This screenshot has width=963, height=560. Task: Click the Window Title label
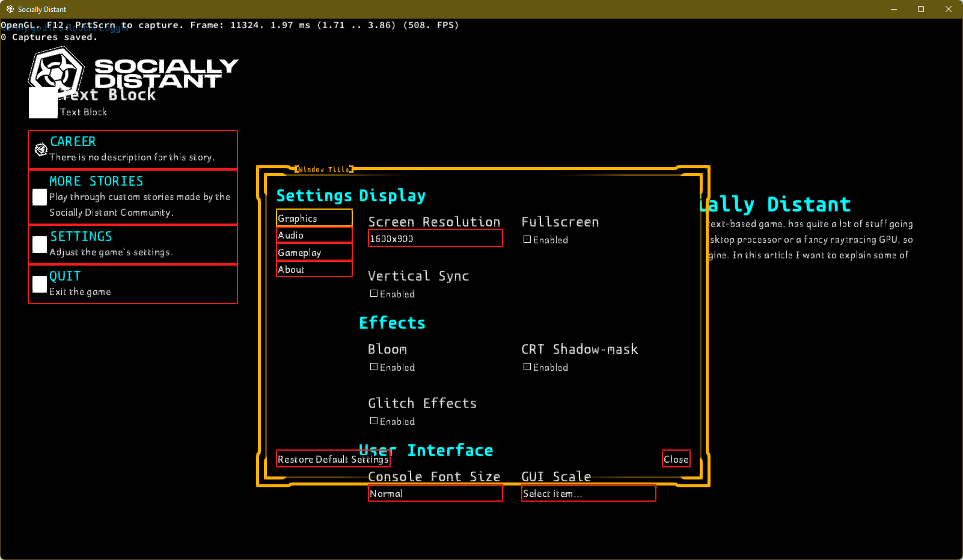coord(324,169)
